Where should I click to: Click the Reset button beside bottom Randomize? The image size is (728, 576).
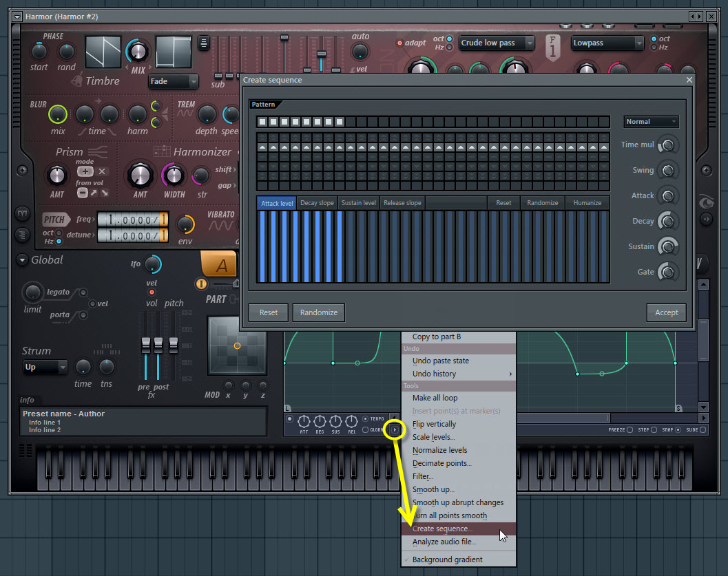click(x=269, y=312)
